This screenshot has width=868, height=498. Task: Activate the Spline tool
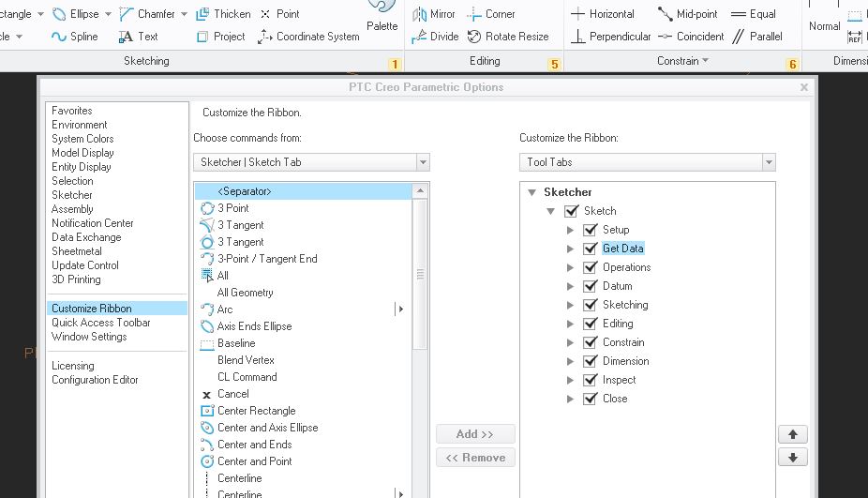point(75,37)
